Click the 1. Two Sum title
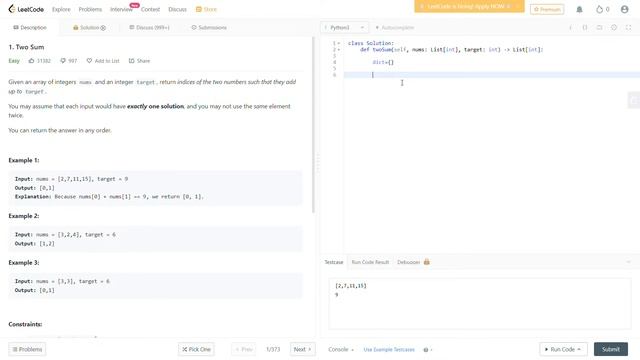Image resolution: width=640 pixels, height=360 pixels. pos(26,47)
